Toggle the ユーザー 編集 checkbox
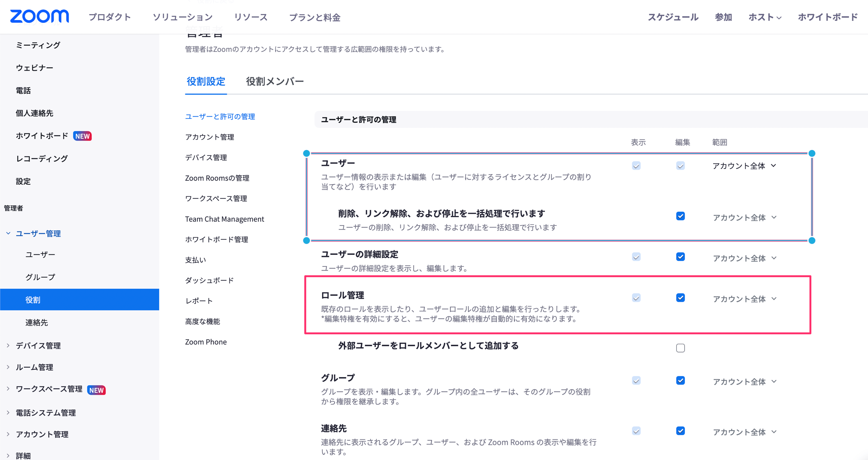Viewport: 868px width, 460px height. pyautogui.click(x=680, y=166)
